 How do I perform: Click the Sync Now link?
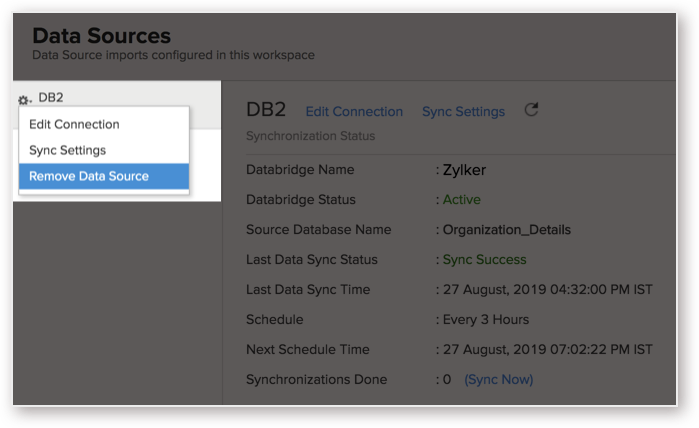tap(499, 379)
